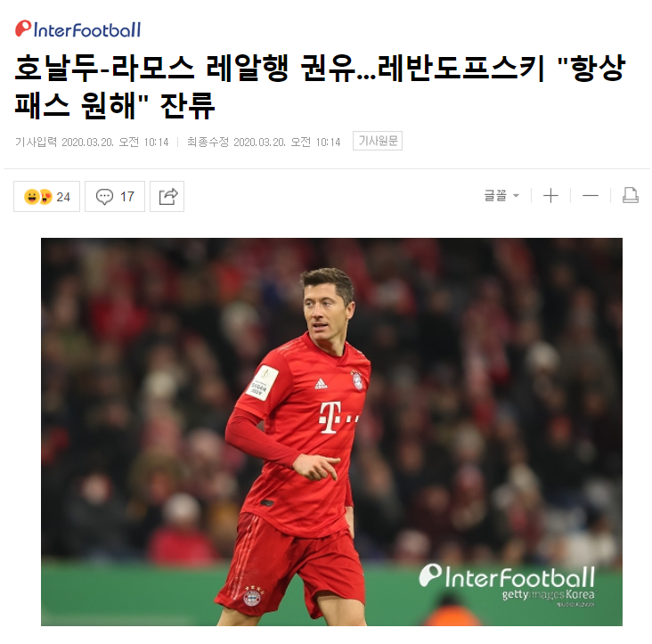Click the 기사입력 2020.03.20 timestamp
The width and height of the screenshot is (652, 644).
tap(92, 143)
